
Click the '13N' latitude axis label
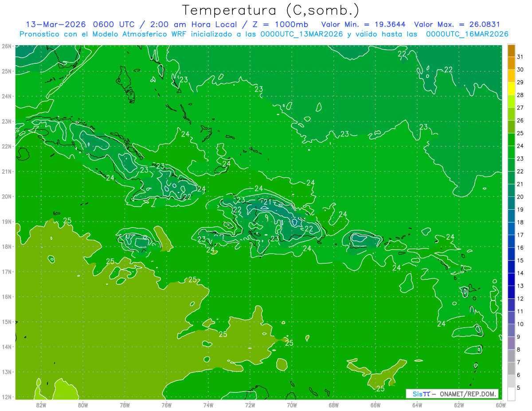pos(7,372)
